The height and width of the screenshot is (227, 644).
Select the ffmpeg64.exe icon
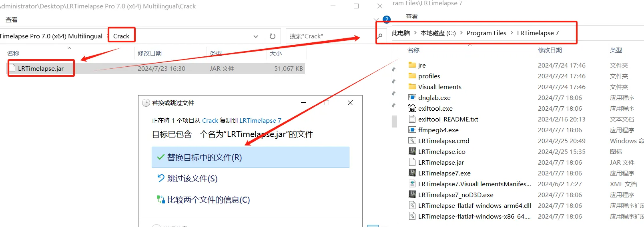[412, 130]
